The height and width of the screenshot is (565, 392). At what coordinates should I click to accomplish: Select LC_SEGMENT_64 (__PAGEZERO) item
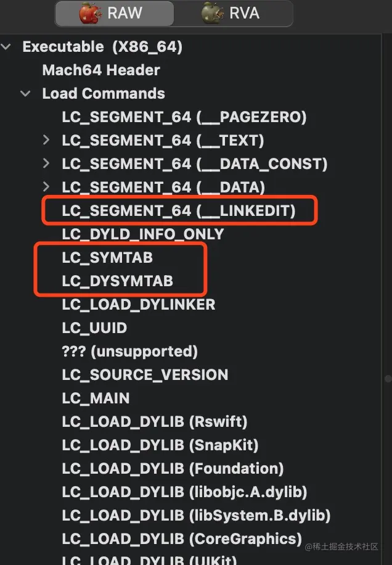(x=184, y=117)
